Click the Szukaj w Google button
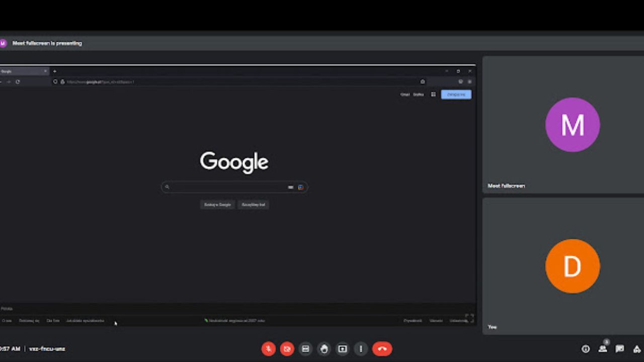 pyautogui.click(x=217, y=205)
